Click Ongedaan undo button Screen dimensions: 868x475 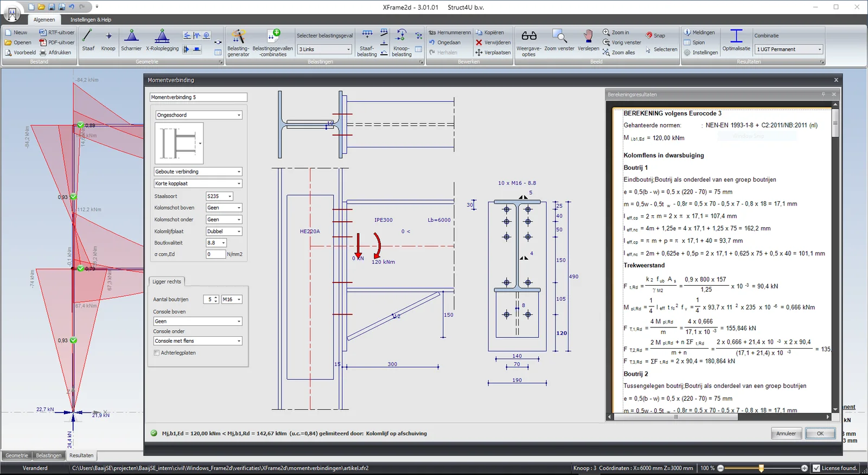(445, 42)
